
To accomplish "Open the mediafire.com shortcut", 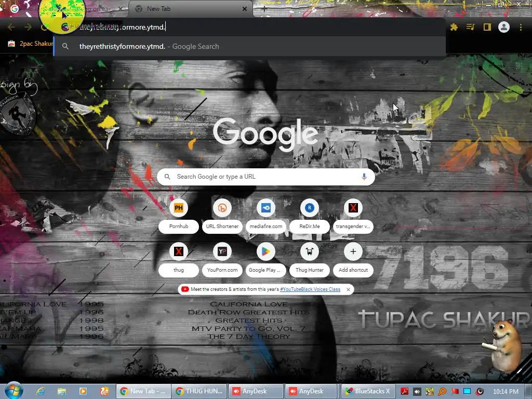I will (266, 216).
